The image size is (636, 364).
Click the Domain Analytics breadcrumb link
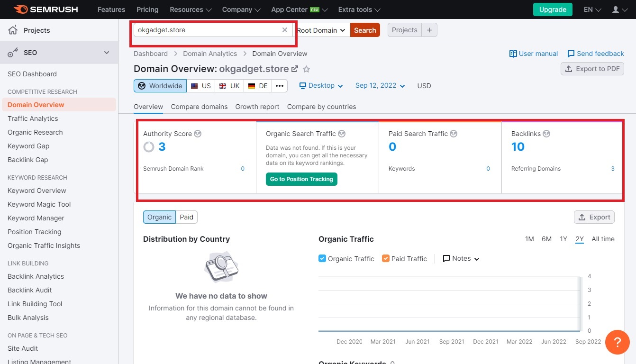210,54
